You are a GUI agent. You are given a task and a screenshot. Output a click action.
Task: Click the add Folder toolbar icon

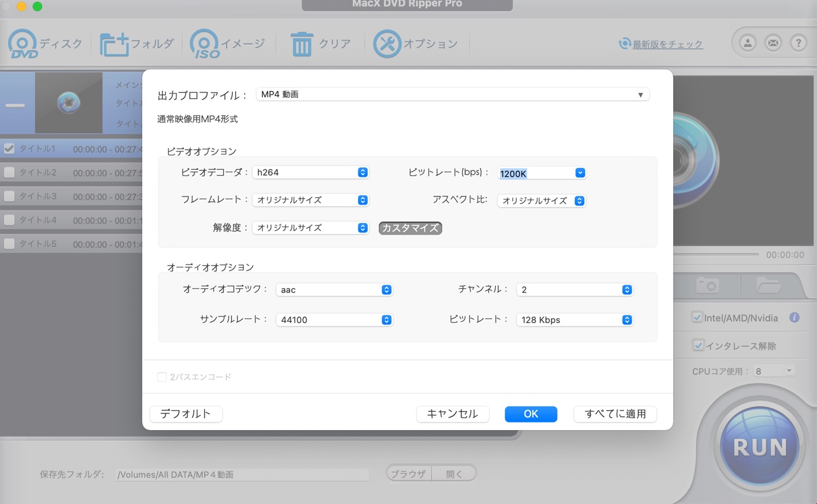(x=114, y=44)
